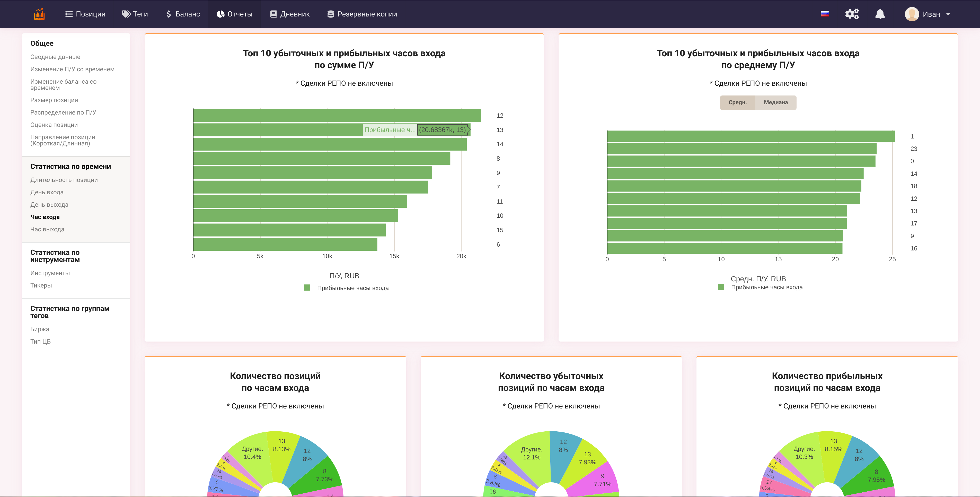Expand the Иван user dropdown arrow
This screenshot has width=980, height=497.
(x=948, y=14)
